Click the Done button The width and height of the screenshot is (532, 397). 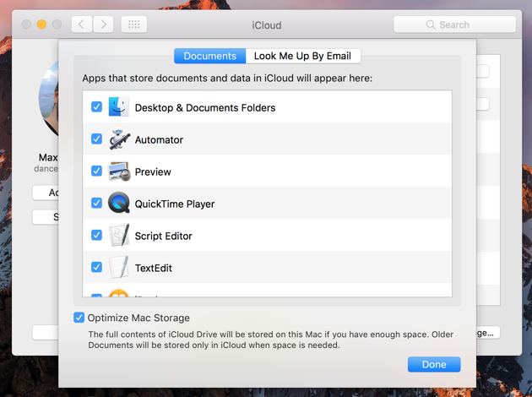click(434, 364)
